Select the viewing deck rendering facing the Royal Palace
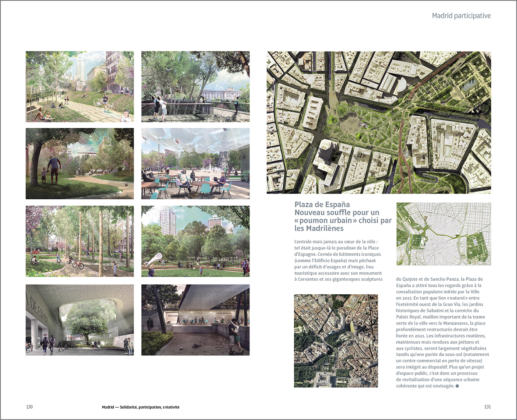Image resolution: width=517 pixels, height=420 pixels. pyautogui.click(x=196, y=87)
